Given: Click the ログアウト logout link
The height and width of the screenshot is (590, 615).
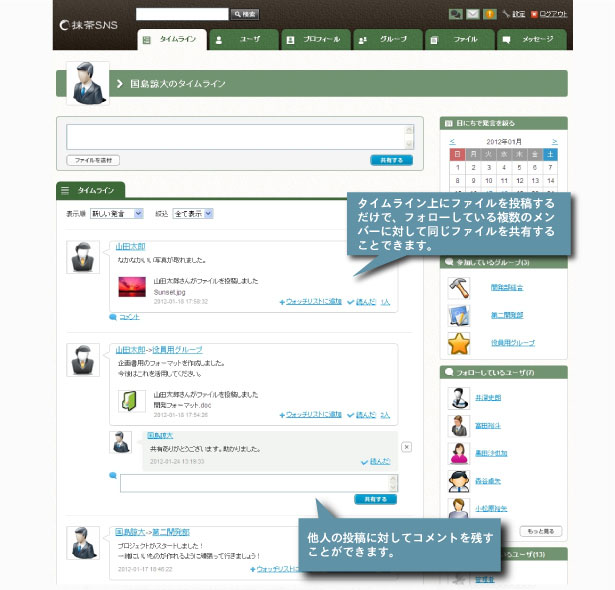Looking at the screenshot, I should pos(549,14).
